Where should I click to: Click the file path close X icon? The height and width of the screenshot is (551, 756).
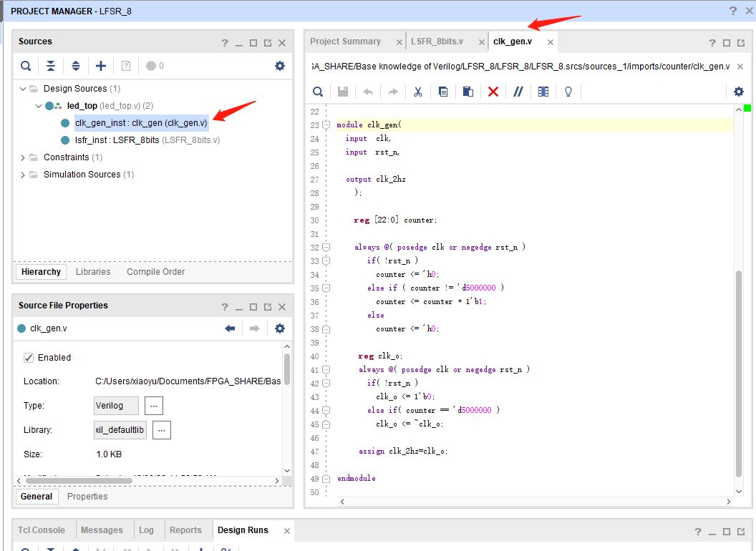coord(740,67)
